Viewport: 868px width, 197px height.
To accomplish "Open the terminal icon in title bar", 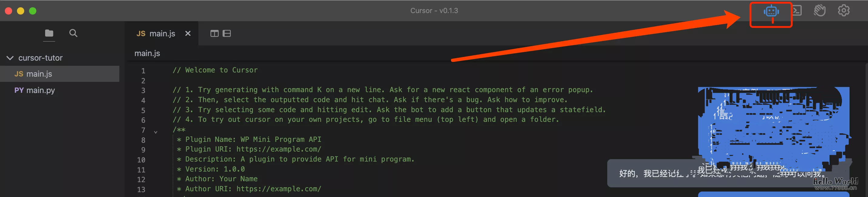I will pos(797,11).
